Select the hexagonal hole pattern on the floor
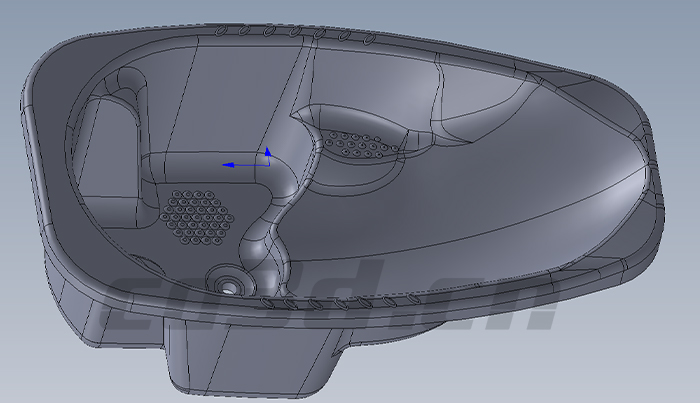This screenshot has width=700, height=403. [x=197, y=215]
